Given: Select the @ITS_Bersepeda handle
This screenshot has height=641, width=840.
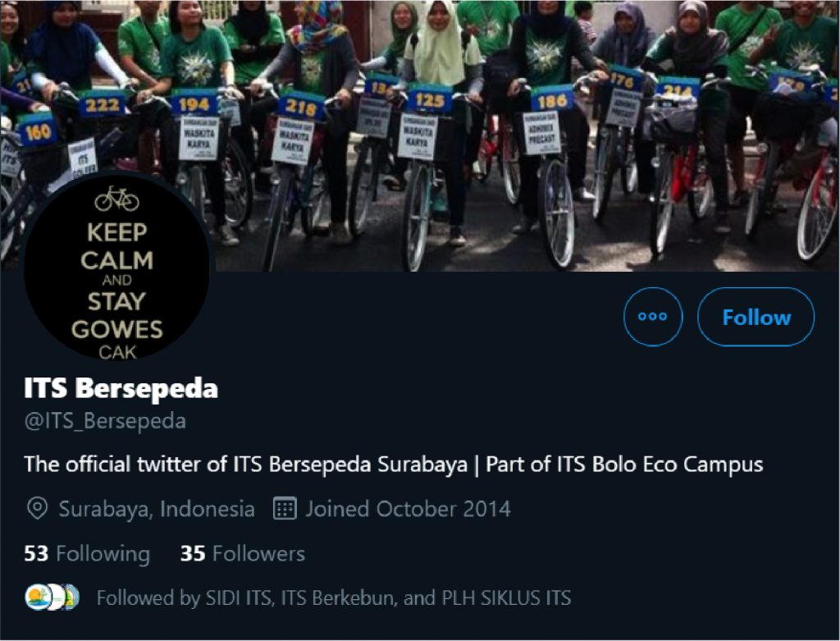Looking at the screenshot, I should pos(105,421).
